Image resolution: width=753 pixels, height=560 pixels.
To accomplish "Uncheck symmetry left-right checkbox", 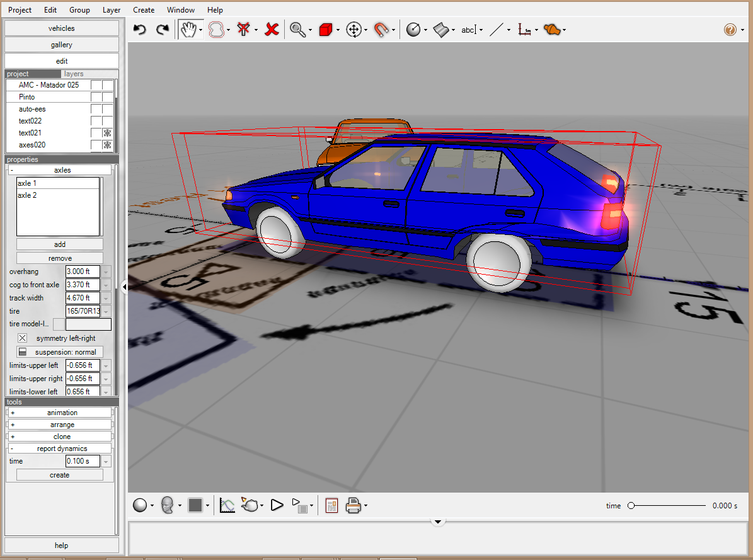I will click(x=23, y=338).
